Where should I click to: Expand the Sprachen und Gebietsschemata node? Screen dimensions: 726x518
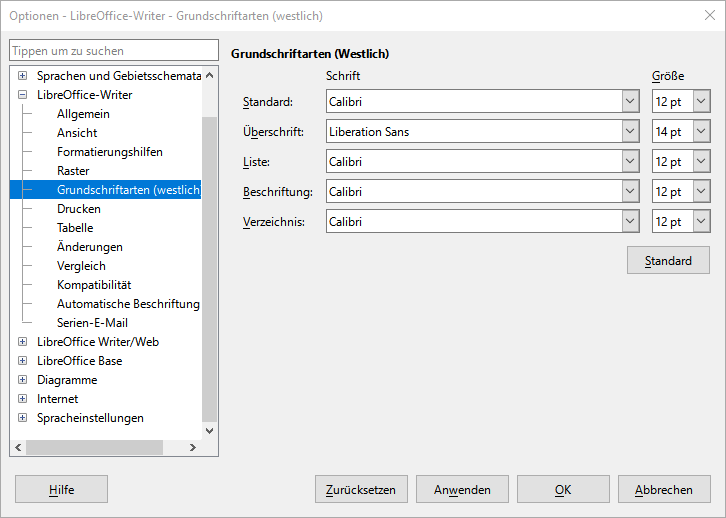coord(23,76)
